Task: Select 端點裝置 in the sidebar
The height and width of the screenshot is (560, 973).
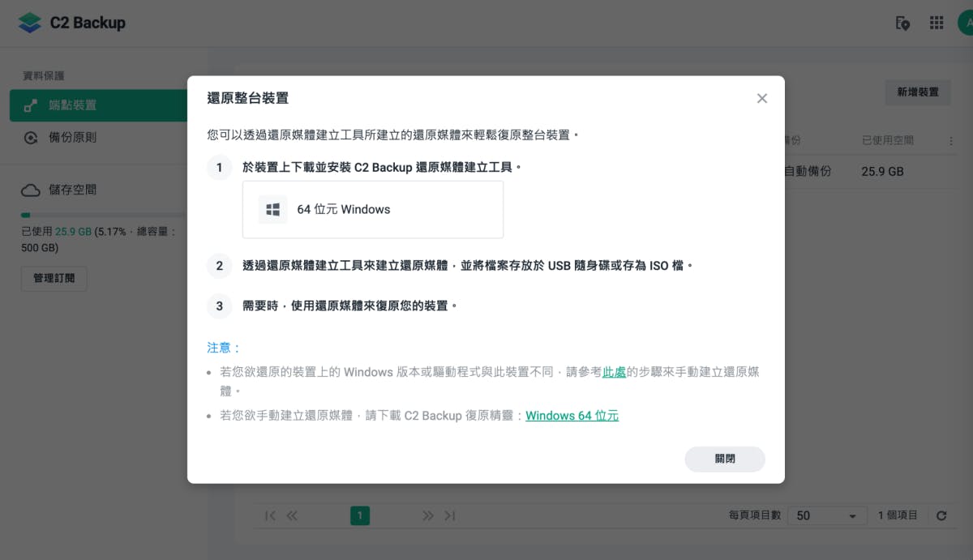Action: click(x=98, y=105)
